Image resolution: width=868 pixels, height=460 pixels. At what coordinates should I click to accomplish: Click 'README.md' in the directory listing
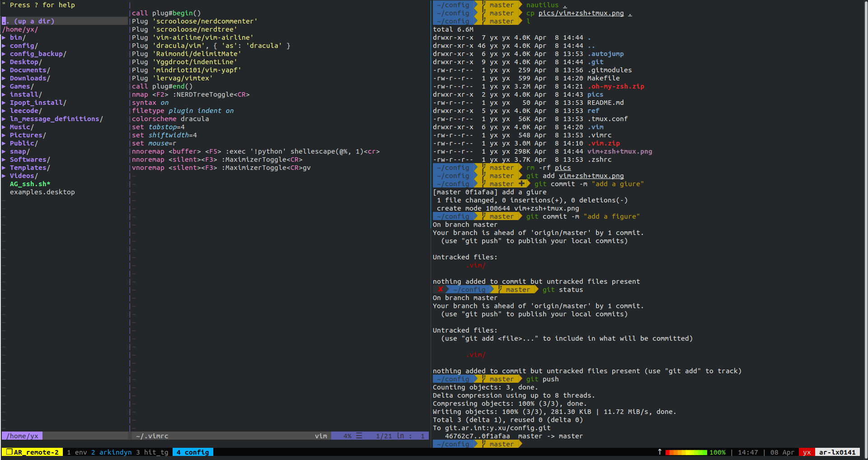point(605,103)
